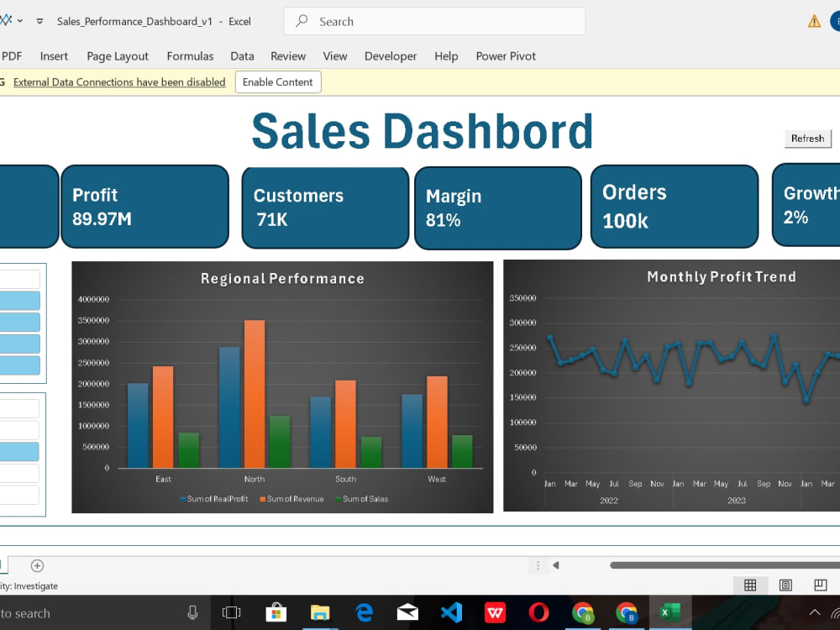Open Microsoft Store from the taskbar
Screen dimensions: 840x630
click(x=276, y=612)
